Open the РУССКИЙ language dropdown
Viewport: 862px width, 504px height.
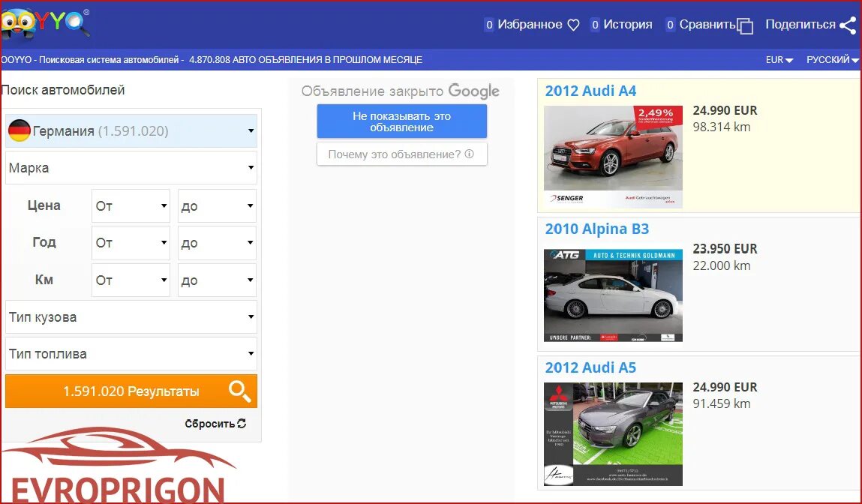tap(831, 58)
